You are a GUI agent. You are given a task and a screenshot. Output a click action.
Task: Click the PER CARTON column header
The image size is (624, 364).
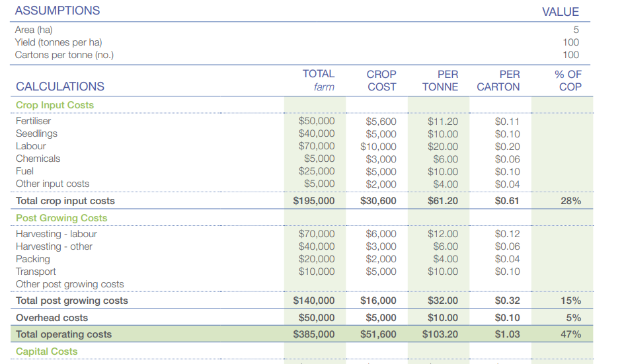(498, 81)
